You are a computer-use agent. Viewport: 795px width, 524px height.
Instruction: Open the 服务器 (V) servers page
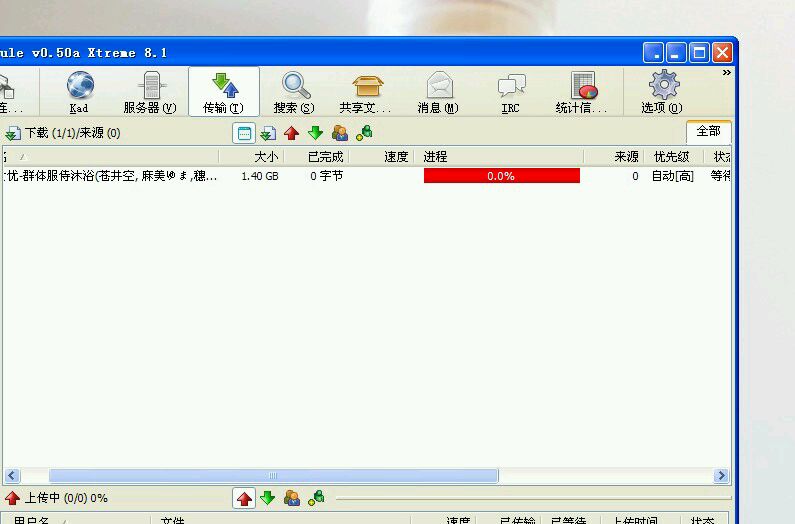(x=150, y=92)
